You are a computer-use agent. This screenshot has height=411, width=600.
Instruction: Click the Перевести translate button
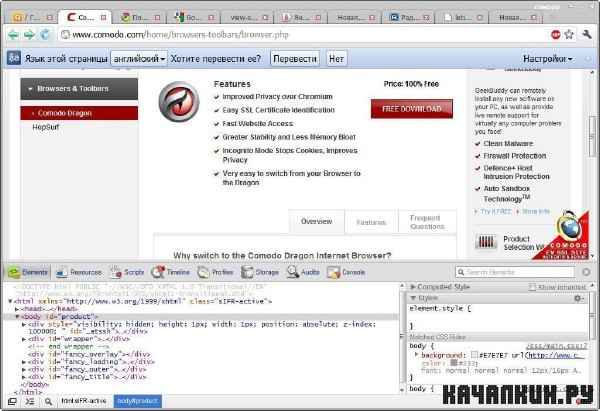295,59
